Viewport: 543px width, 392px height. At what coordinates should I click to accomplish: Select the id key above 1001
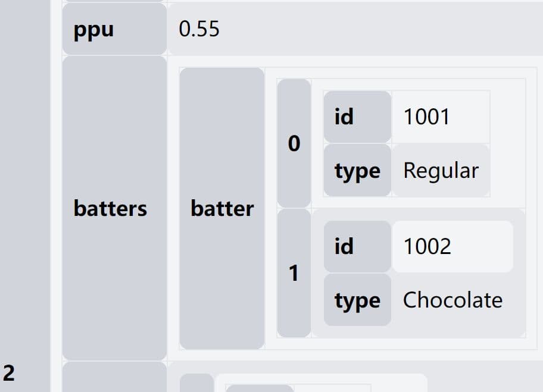[357, 117]
